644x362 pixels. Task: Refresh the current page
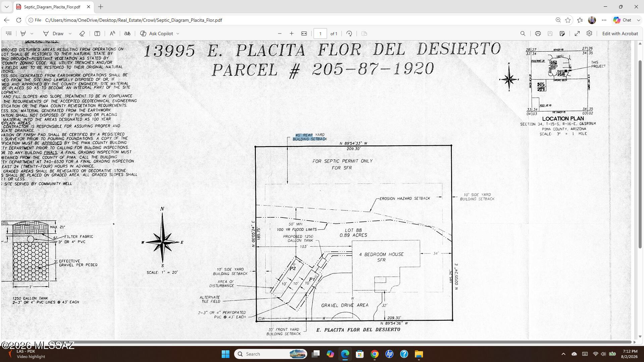(19, 20)
